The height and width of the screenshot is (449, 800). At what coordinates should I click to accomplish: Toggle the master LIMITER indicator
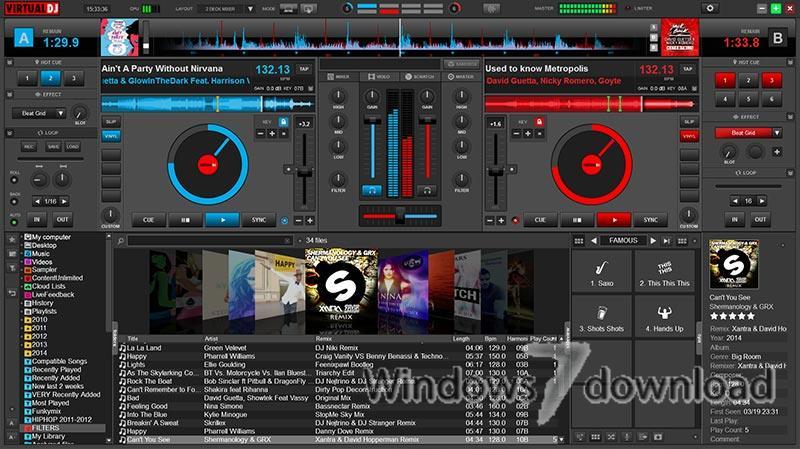627,8
